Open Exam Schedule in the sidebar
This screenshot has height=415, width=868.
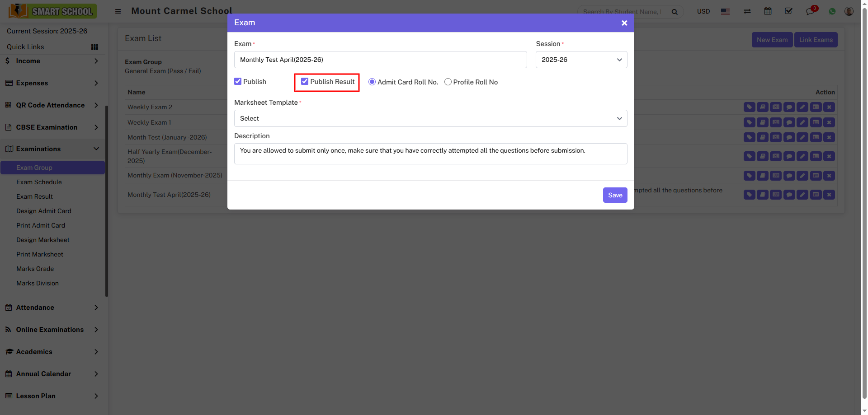coord(39,182)
